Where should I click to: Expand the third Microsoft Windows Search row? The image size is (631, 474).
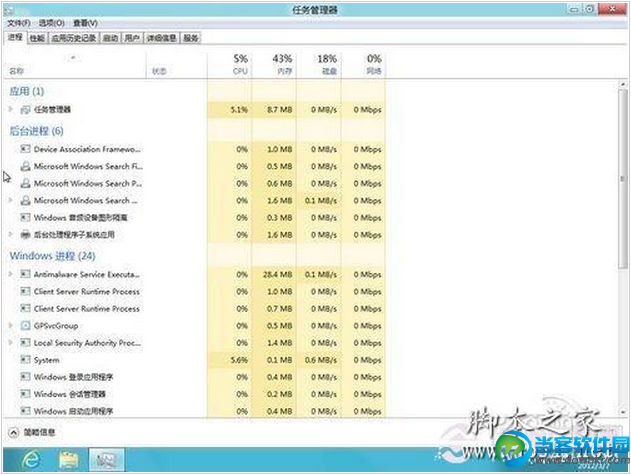coord(11,200)
